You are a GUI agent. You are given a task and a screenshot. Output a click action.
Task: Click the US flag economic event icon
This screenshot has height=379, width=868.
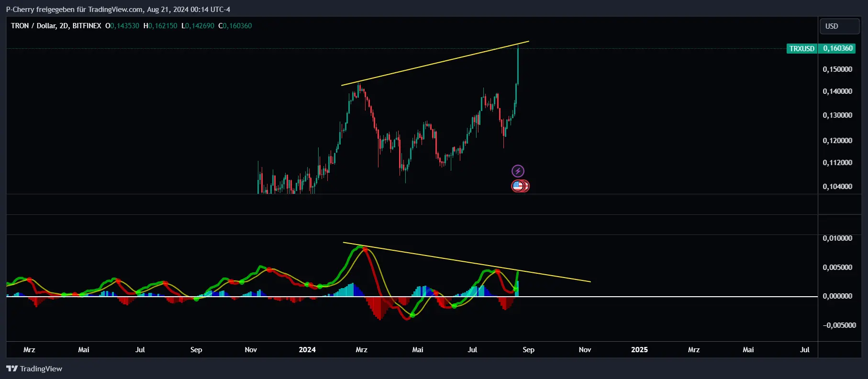click(518, 186)
